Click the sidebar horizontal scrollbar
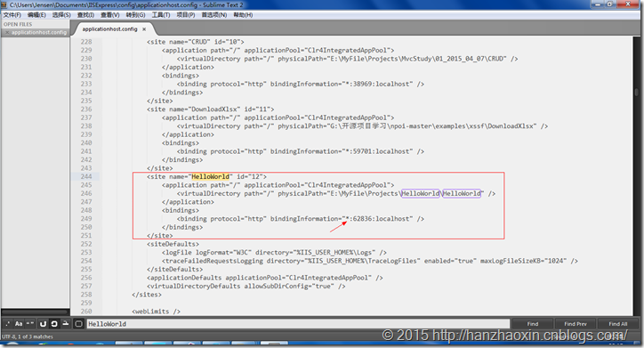Image resolution: width=644 pixels, height=348 pixels. point(35,312)
